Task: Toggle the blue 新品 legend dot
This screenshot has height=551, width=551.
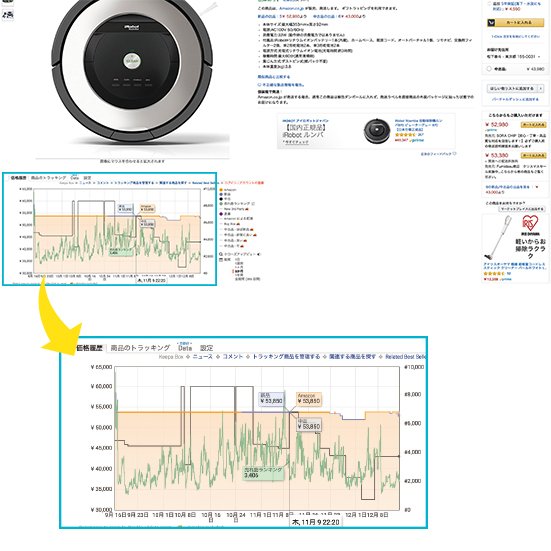Action: (x=221, y=194)
